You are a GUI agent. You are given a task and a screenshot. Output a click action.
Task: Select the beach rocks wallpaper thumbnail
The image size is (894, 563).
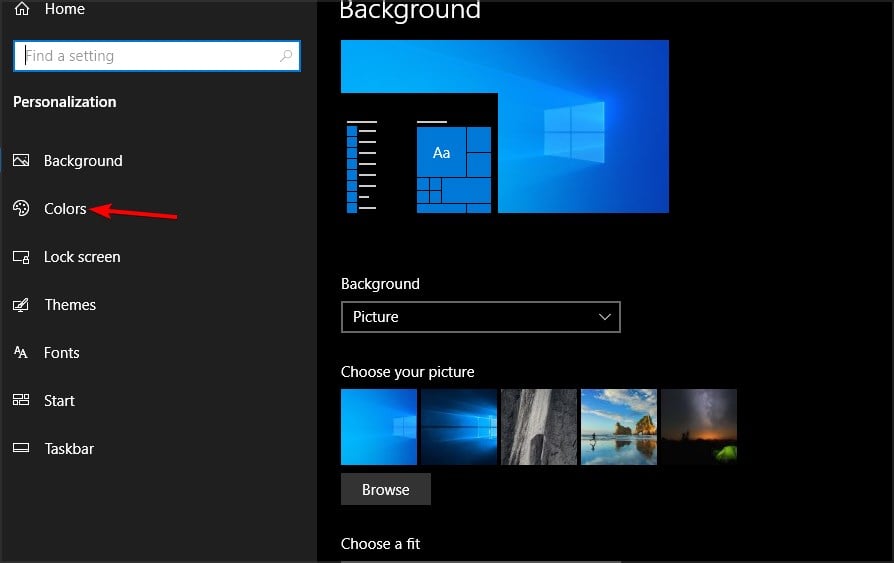[619, 427]
